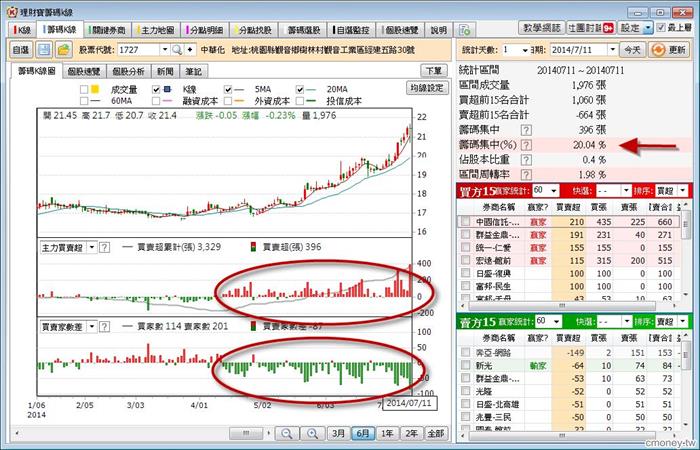Select the 3月 range button
This screenshot has height=450, width=700.
(338, 433)
